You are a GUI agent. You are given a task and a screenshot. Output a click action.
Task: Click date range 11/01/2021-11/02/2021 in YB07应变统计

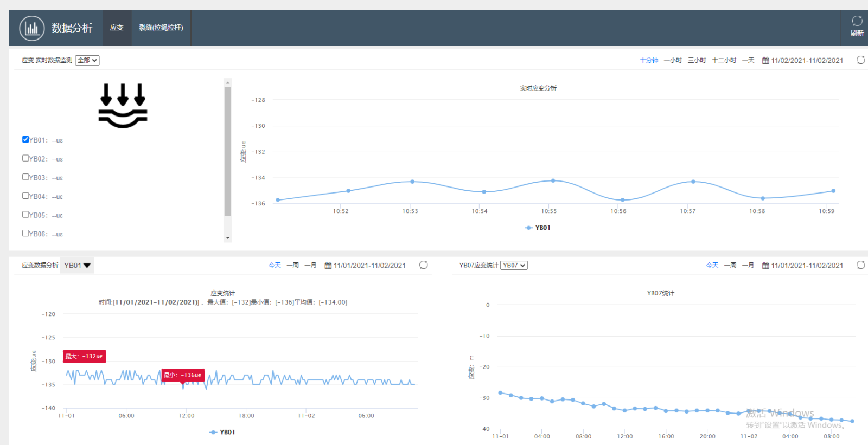point(807,266)
